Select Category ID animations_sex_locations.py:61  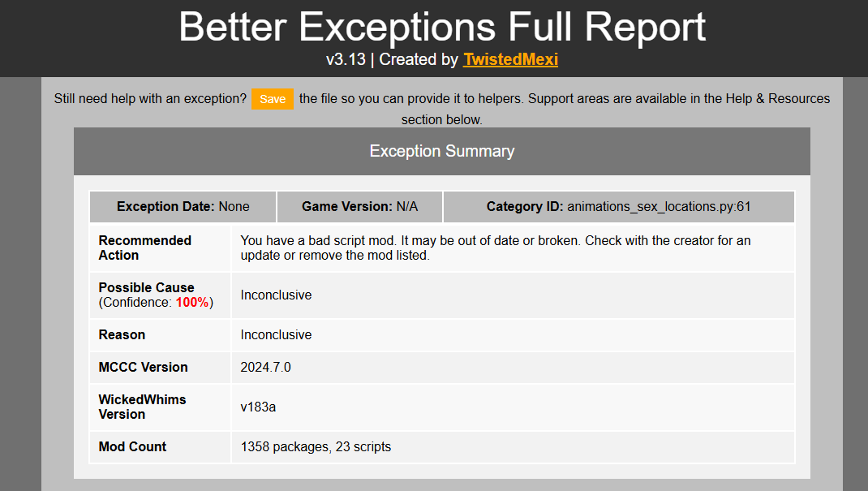click(619, 206)
